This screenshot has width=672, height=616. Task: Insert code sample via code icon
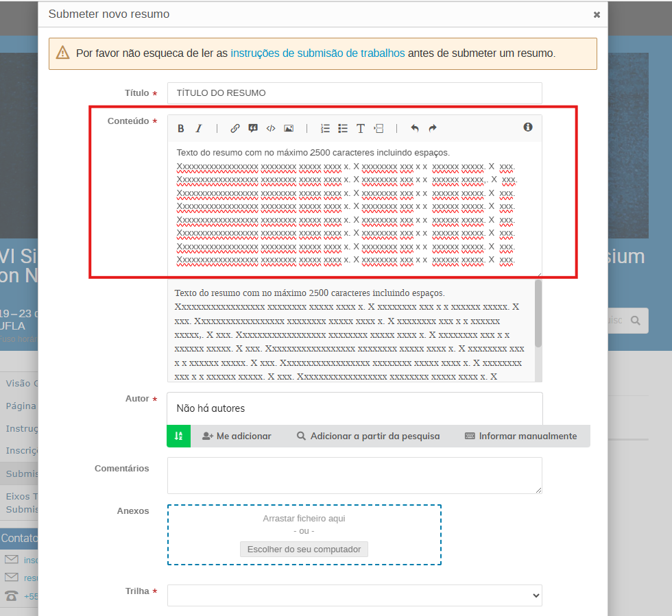[x=271, y=128]
